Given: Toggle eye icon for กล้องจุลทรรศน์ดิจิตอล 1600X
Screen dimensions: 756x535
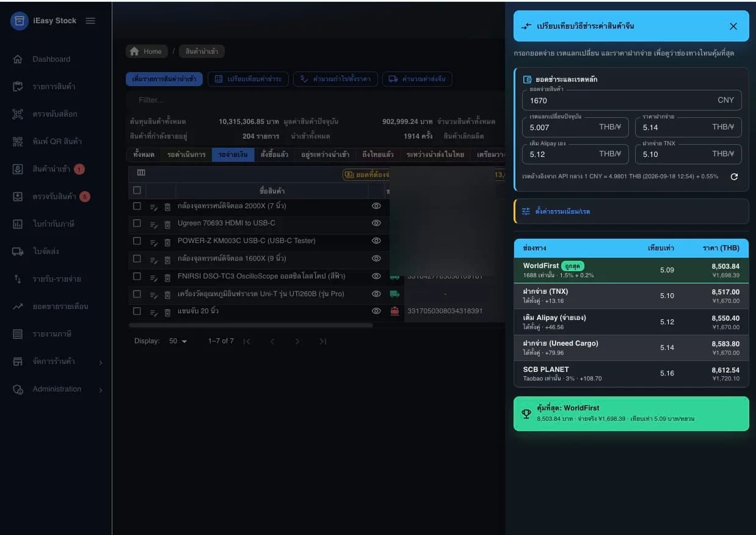Looking at the screenshot, I should (376, 258).
